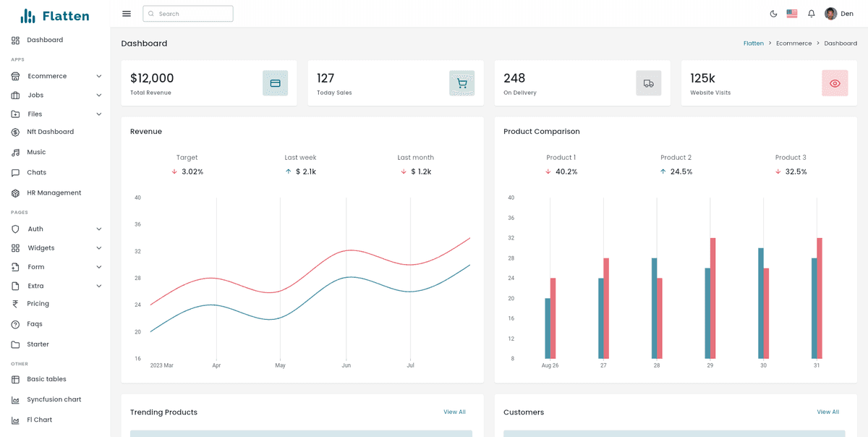This screenshot has width=868, height=437.
Task: Expand the Extra chevron
Action: tap(99, 286)
